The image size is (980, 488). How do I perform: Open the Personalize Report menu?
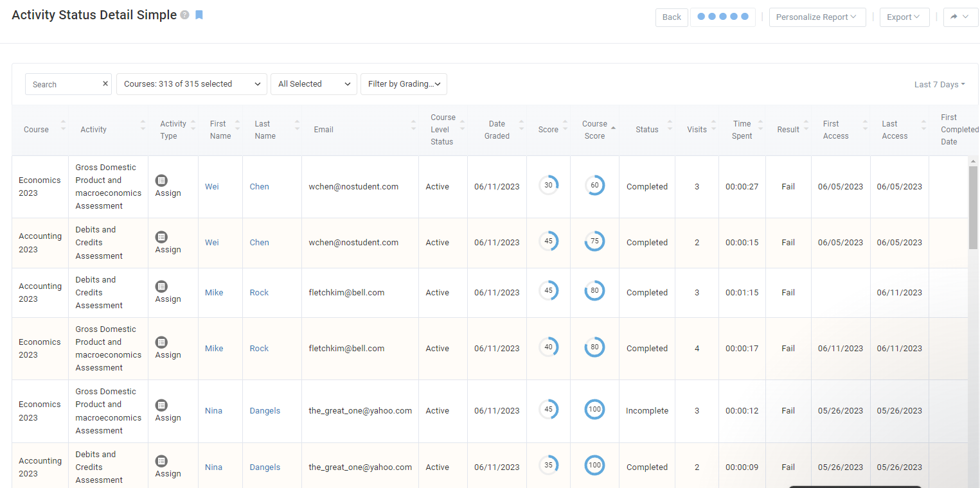[x=817, y=17]
